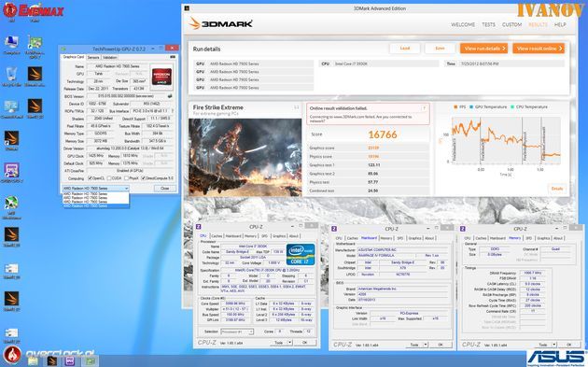Select the purple CPU-Z desktop shortcut
The image size is (588, 367).
[x=11, y=173]
